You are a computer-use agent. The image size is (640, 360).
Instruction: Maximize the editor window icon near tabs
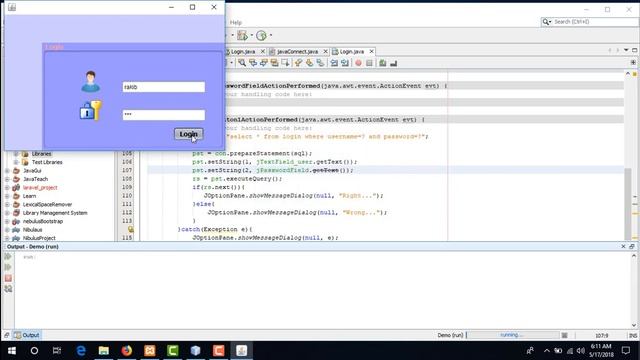click(634, 50)
